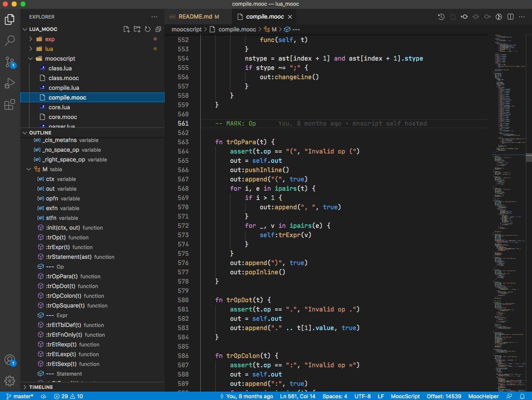Open Explorer more actions ellipsis
This screenshot has width=532, height=400.
(x=154, y=17)
